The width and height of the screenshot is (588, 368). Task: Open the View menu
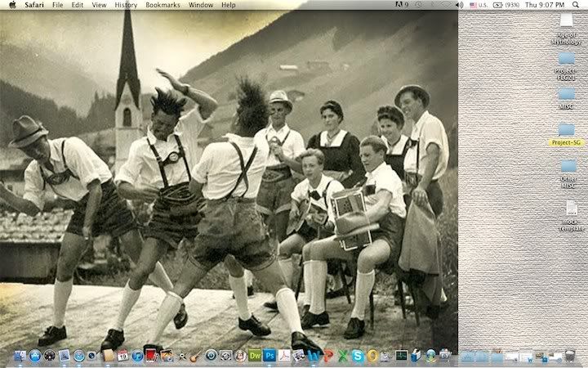(99, 5)
